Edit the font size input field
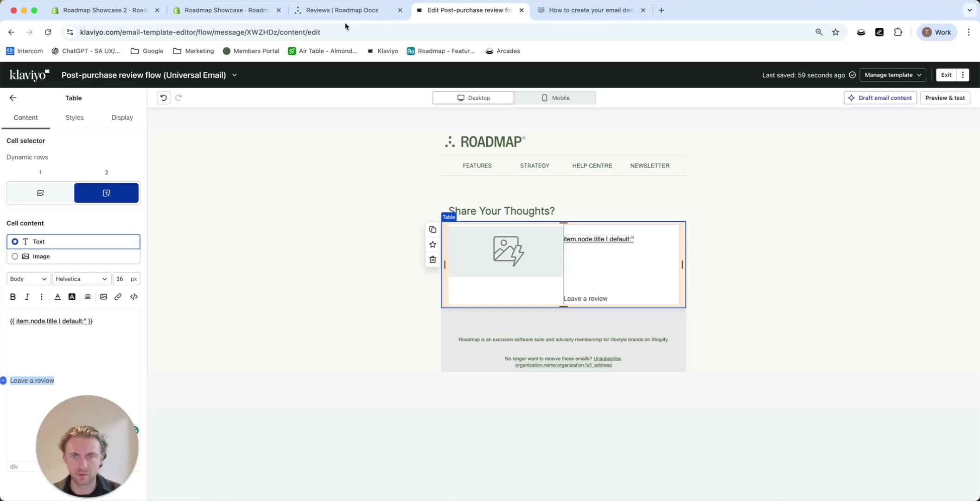 click(x=120, y=279)
